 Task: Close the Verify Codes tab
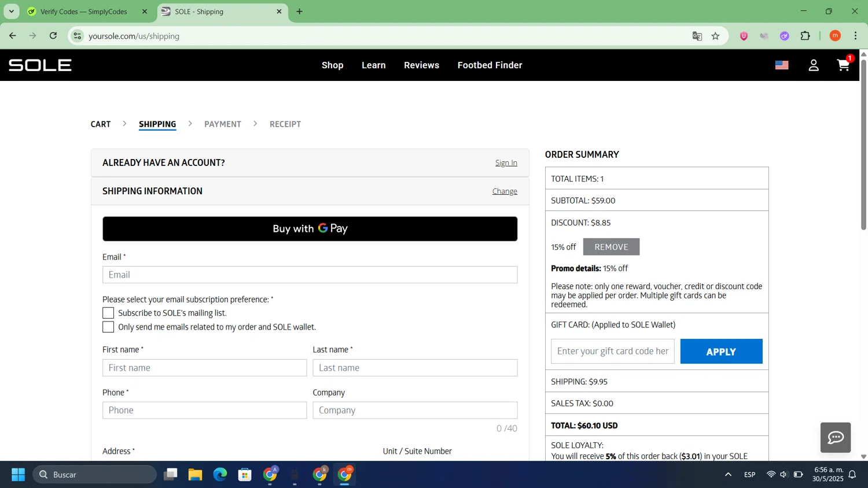point(145,12)
